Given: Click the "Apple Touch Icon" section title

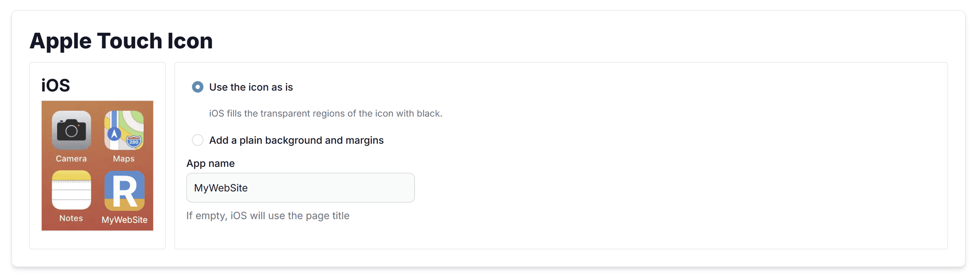Looking at the screenshot, I should (x=121, y=41).
